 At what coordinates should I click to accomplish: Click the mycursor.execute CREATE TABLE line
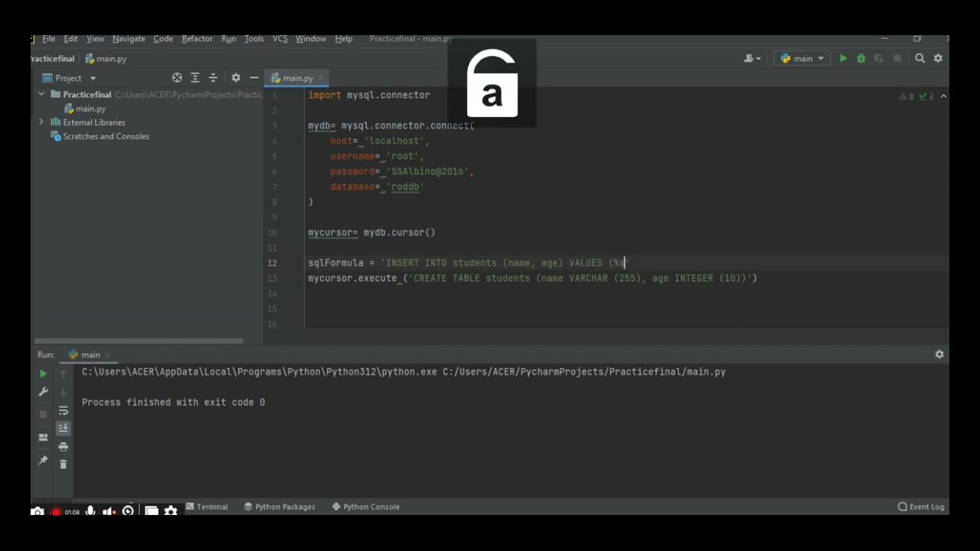pos(532,278)
